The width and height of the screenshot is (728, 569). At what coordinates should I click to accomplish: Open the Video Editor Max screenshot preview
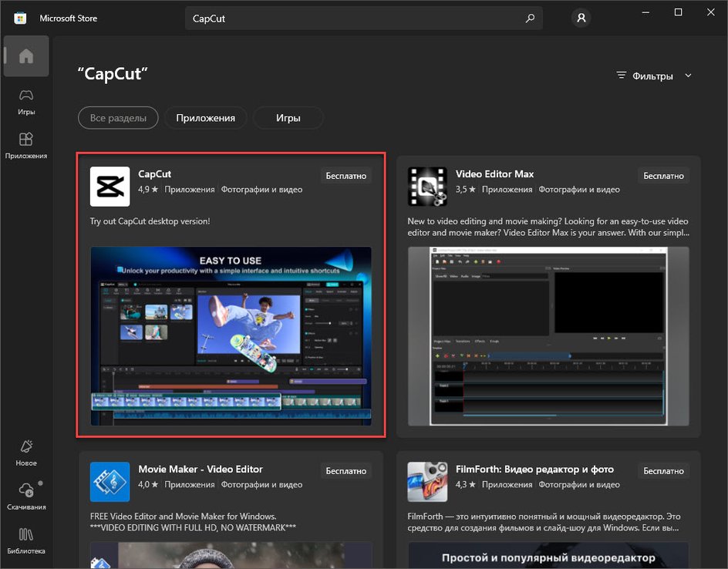point(548,336)
